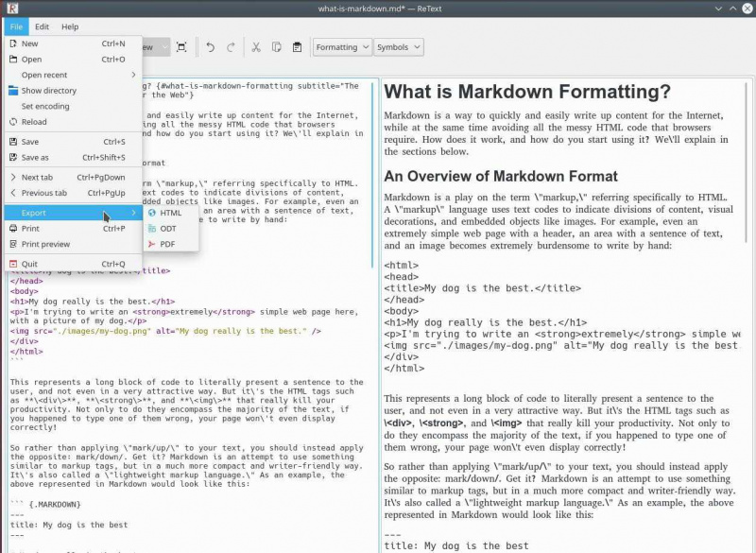Click the 'An Overview of Markdown Format' heading
756x553 pixels.
pos(501,177)
